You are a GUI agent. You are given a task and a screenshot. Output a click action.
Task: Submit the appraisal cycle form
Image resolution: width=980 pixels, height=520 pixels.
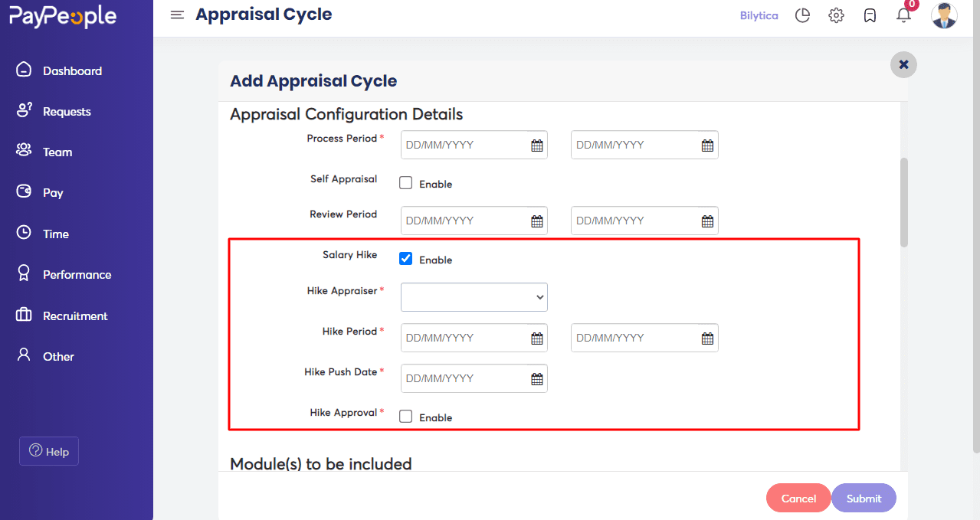point(864,498)
